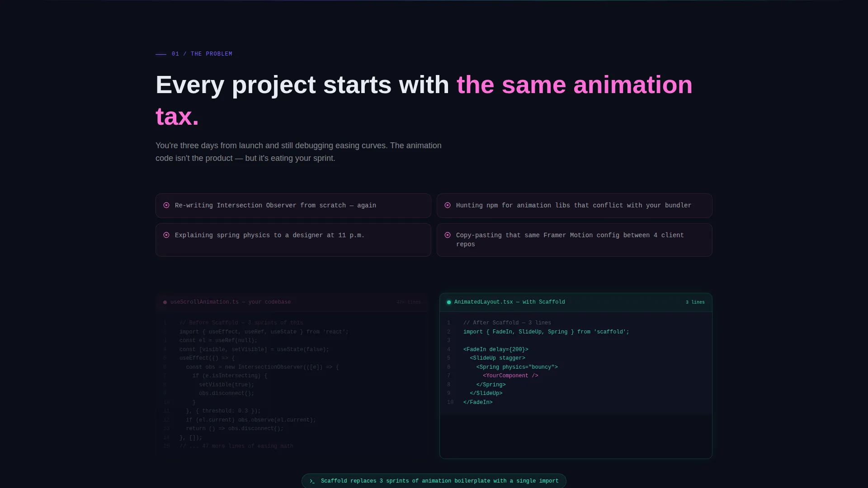Select the Explaining spring physics to a designer card
This screenshot has width=868, height=488.
pyautogui.click(x=293, y=240)
